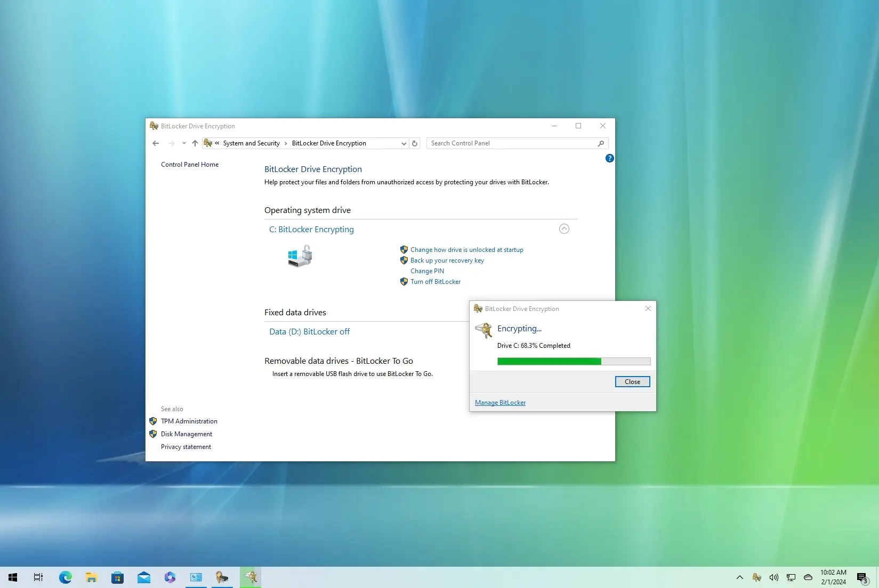
Task: Navigate to System and Security breadcrumb
Action: pos(251,143)
